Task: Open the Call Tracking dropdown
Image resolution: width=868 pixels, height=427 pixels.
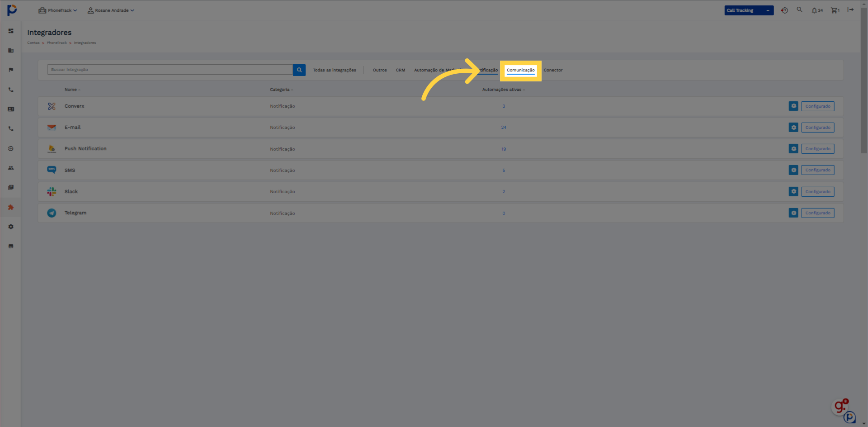Action: tap(749, 10)
